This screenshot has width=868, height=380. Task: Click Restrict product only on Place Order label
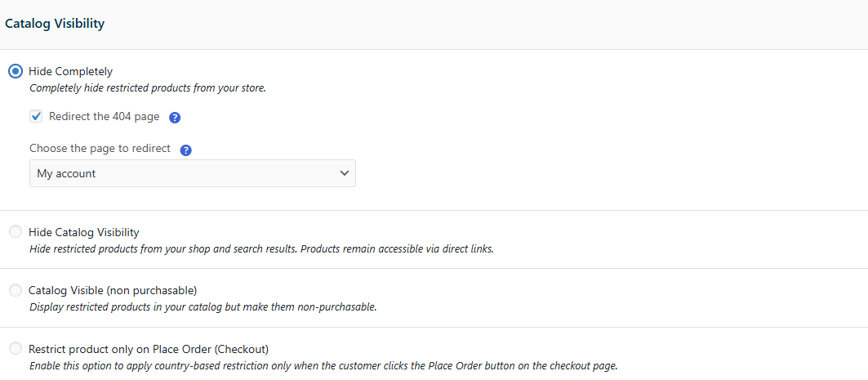pos(148,349)
